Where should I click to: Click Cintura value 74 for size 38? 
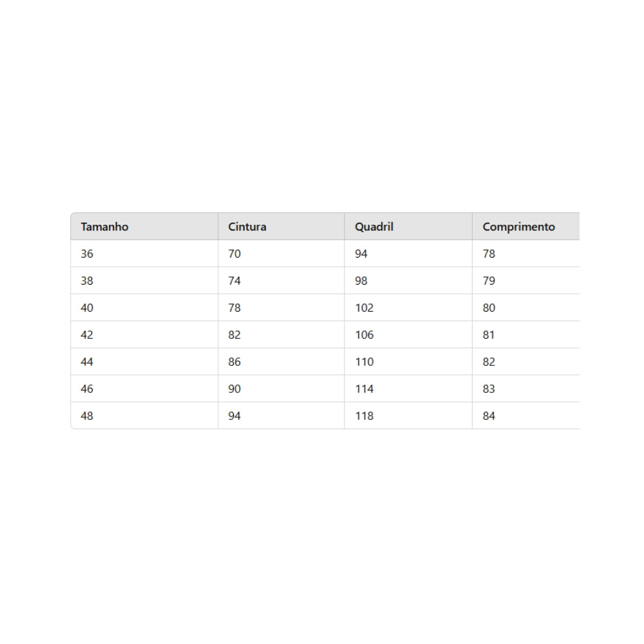click(x=234, y=281)
